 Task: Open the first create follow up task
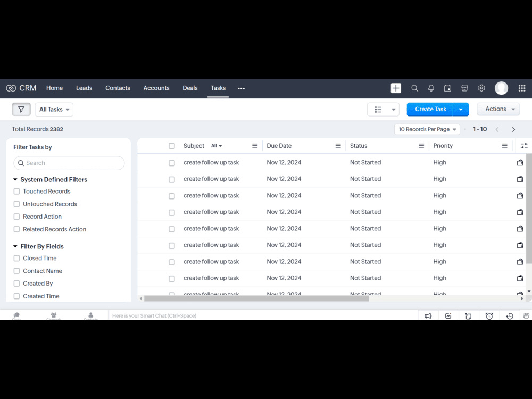211,162
